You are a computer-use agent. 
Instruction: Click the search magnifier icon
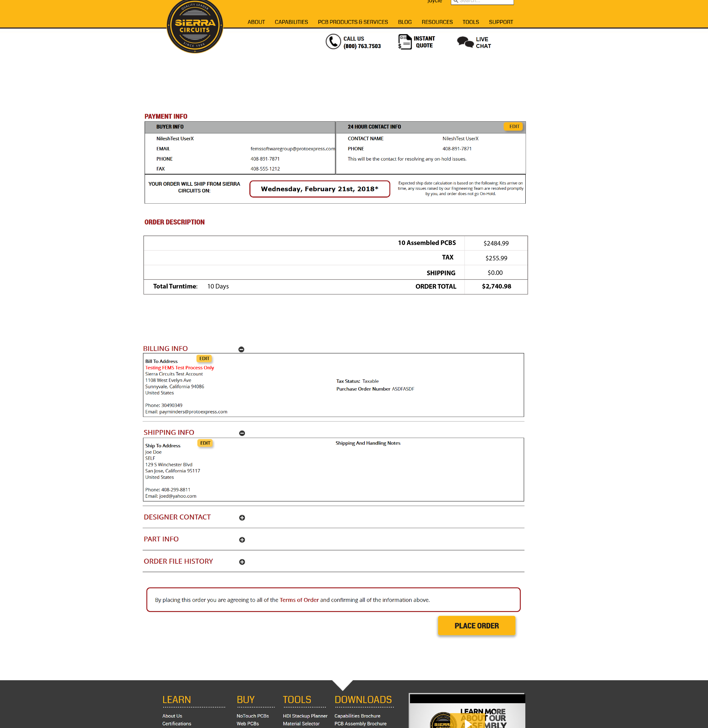[x=456, y=1]
